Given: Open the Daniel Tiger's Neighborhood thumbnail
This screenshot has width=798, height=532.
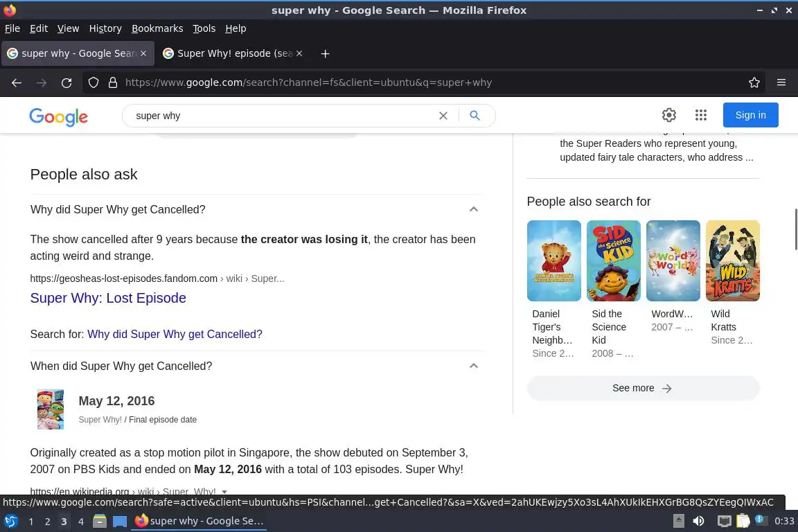Looking at the screenshot, I should [553, 260].
